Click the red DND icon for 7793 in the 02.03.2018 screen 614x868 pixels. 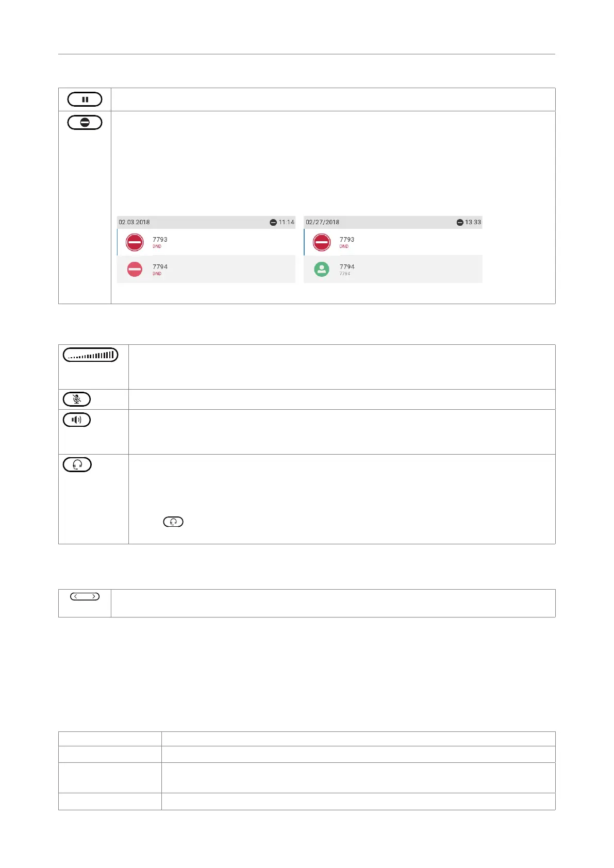click(x=135, y=242)
